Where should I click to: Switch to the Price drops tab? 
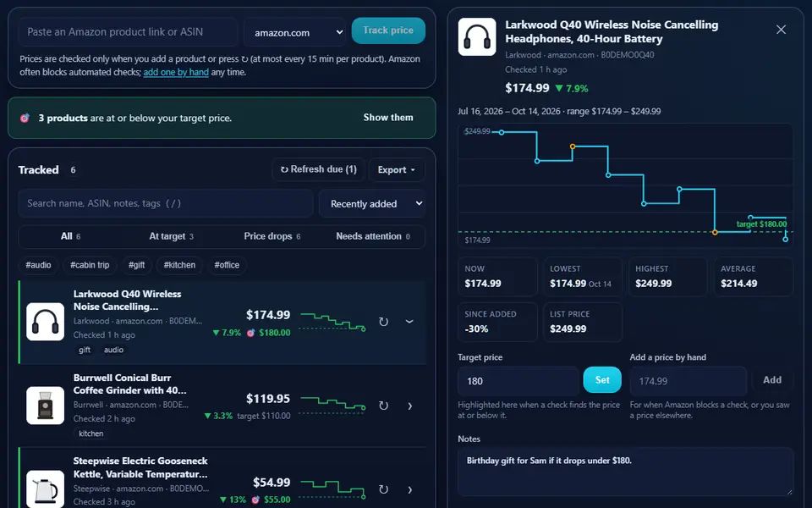272,236
